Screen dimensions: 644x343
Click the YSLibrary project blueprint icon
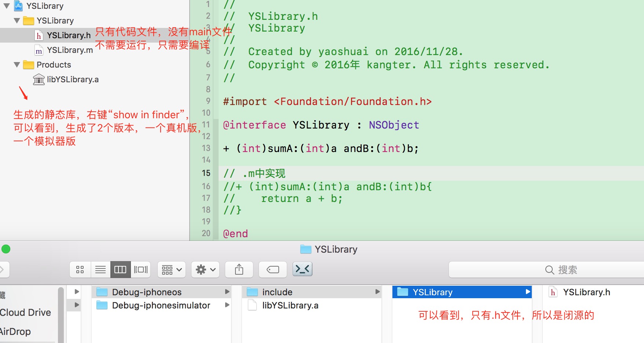(x=18, y=6)
